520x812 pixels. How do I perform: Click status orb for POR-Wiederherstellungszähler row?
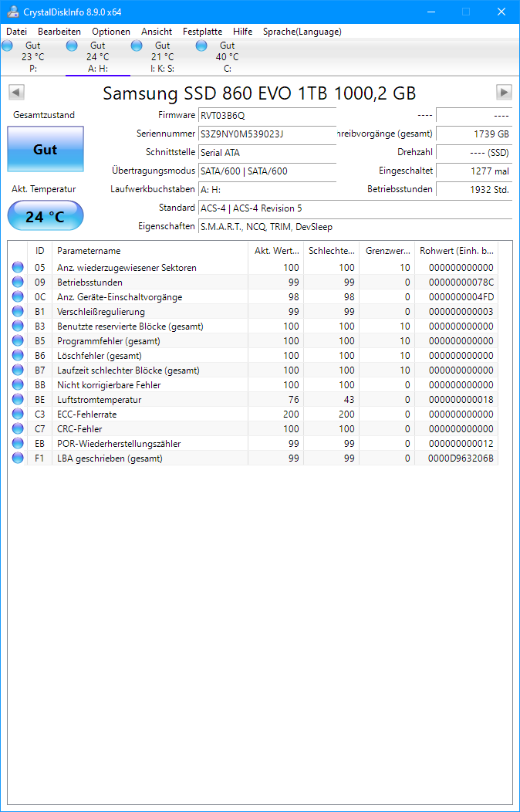coord(18,443)
